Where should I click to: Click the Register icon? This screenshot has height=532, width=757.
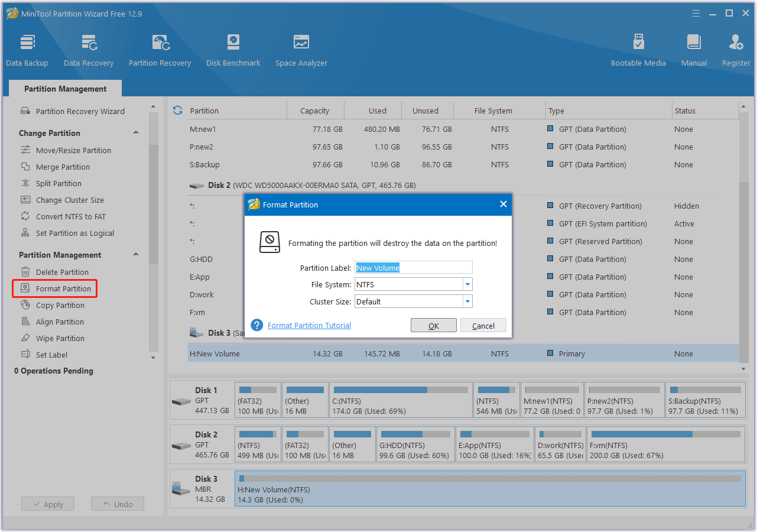[735, 48]
